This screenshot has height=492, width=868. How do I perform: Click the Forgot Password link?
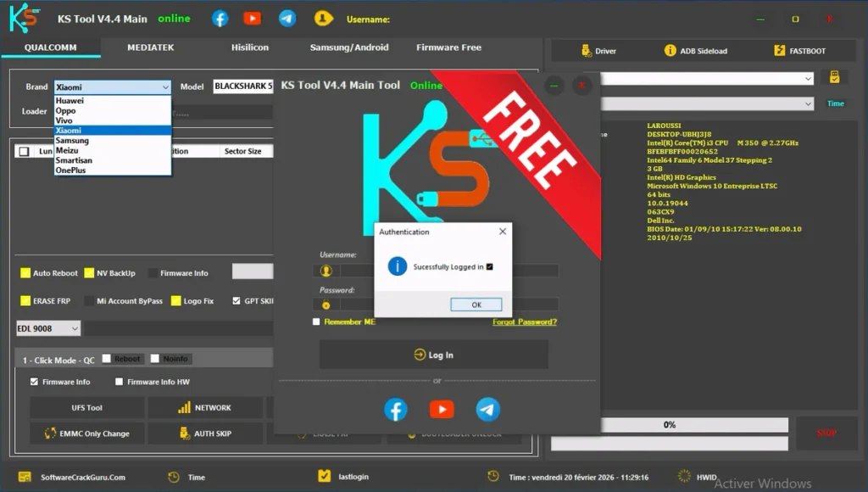coord(524,322)
